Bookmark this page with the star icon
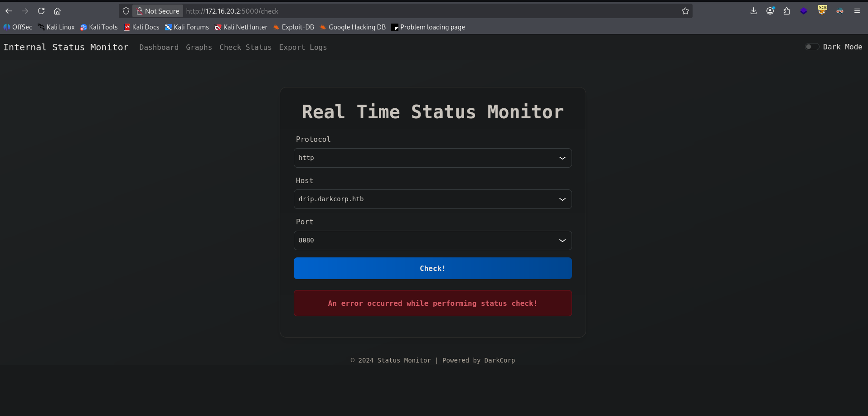Viewport: 868px width, 416px height. click(685, 11)
